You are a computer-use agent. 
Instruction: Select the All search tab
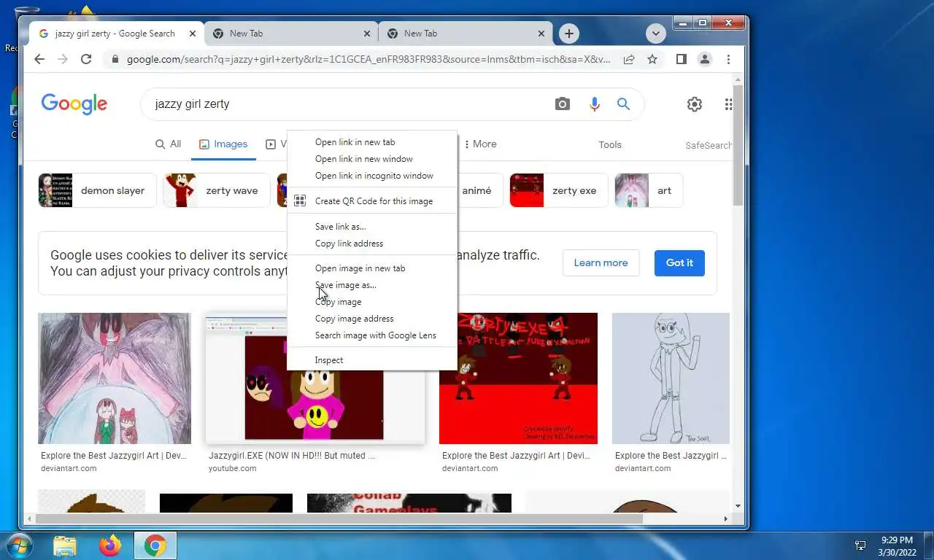pyautogui.click(x=168, y=144)
